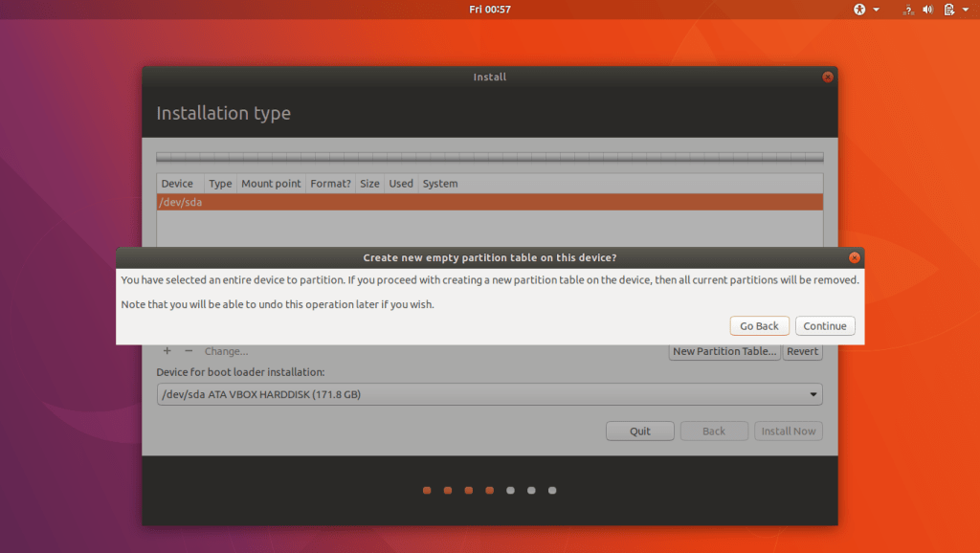The width and height of the screenshot is (980, 553).
Task: Close the partition table confirmation dialog
Action: [855, 257]
